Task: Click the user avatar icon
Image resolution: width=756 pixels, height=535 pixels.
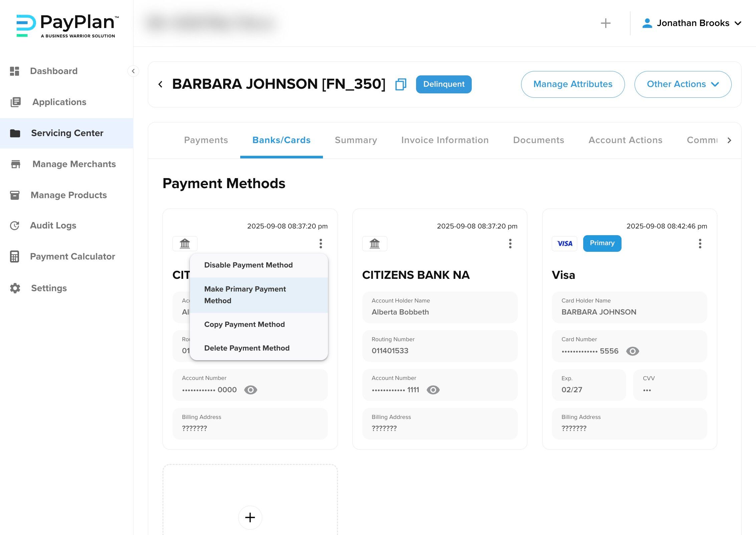Action: pyautogui.click(x=647, y=23)
